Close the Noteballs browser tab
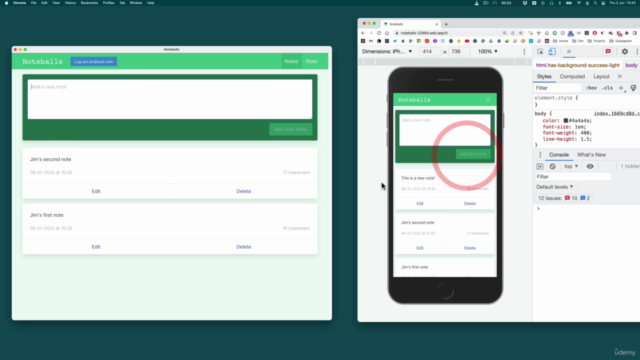 pyautogui.click(x=436, y=24)
